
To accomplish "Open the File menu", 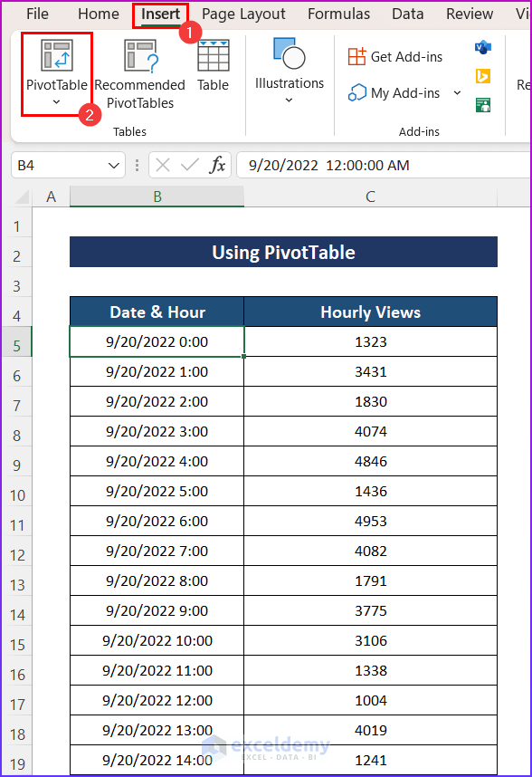I will 36,14.
